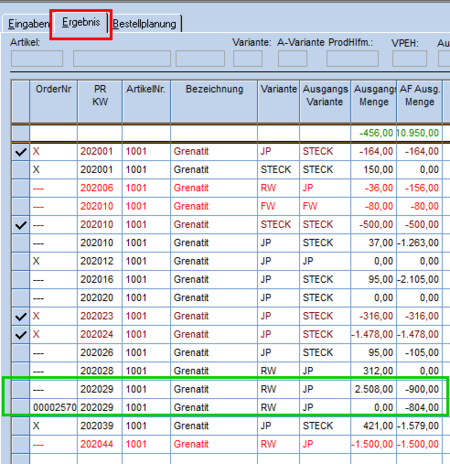Click the PR KW column header

(100, 101)
